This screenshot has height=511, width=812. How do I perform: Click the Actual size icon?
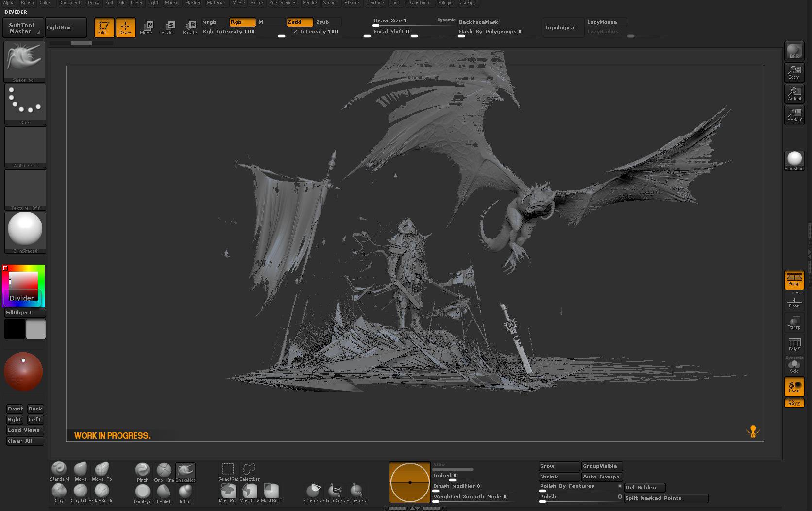pyautogui.click(x=794, y=93)
